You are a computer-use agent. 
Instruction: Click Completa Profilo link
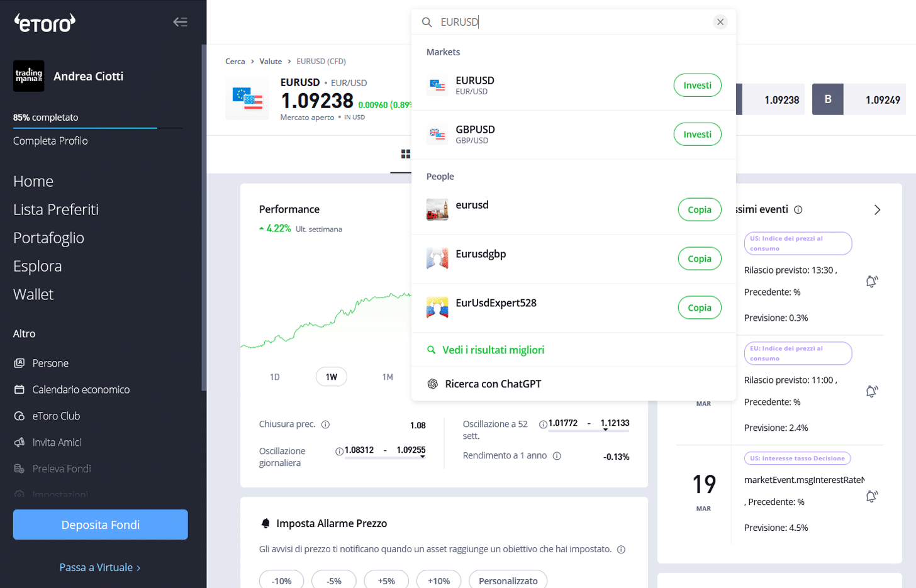[50, 141]
